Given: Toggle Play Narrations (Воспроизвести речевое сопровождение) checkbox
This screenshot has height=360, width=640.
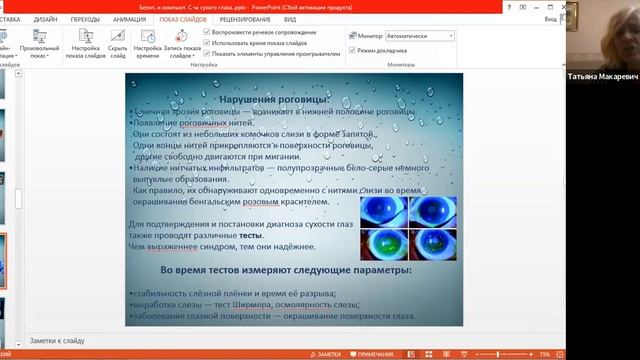Looking at the screenshot, I should point(207,32).
